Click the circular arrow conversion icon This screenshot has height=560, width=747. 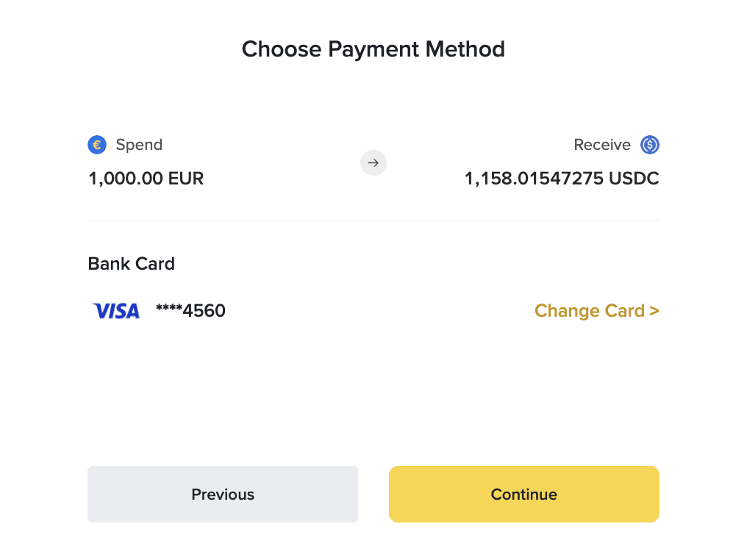tap(373, 163)
